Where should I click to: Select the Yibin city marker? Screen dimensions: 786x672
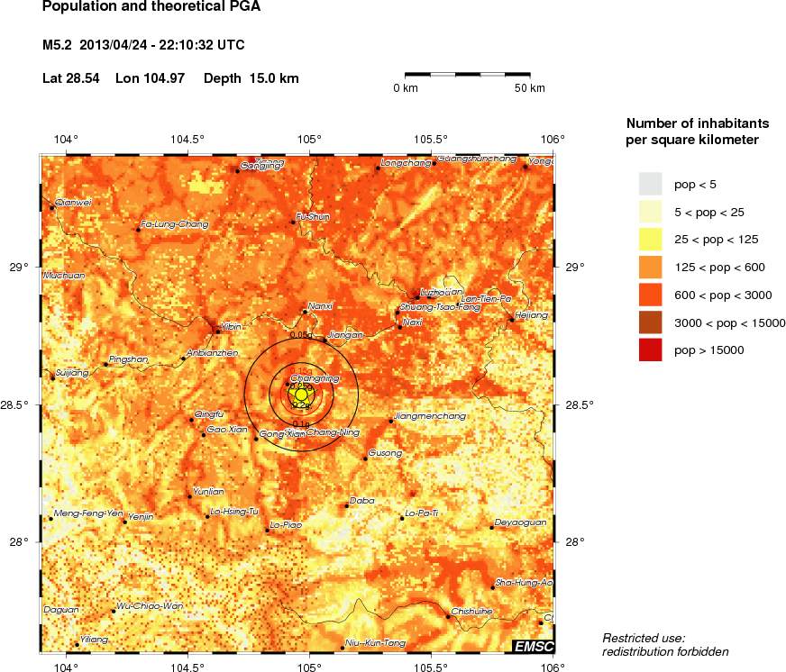click(x=217, y=331)
